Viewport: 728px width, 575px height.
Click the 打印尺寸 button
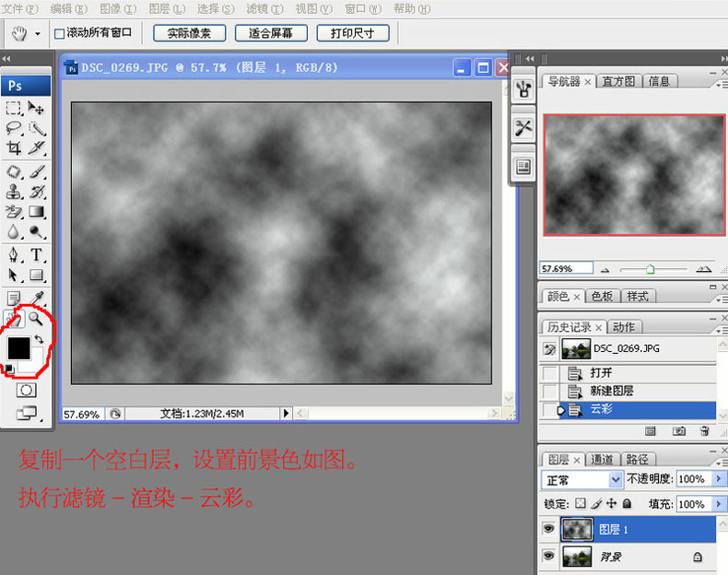coord(352,33)
